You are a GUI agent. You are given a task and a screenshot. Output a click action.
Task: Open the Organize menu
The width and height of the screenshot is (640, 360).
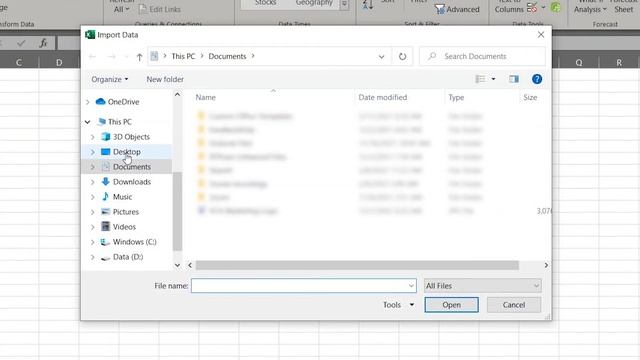(109, 79)
